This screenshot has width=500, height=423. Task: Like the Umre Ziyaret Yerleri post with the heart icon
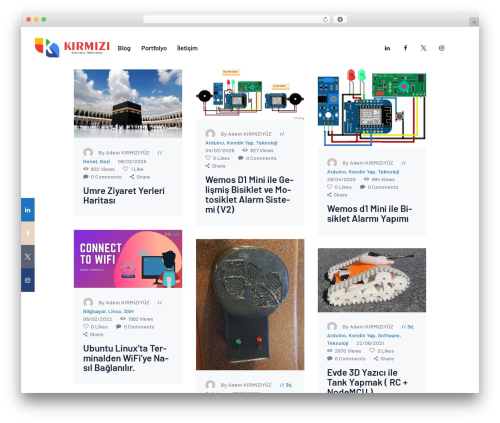[125, 169]
